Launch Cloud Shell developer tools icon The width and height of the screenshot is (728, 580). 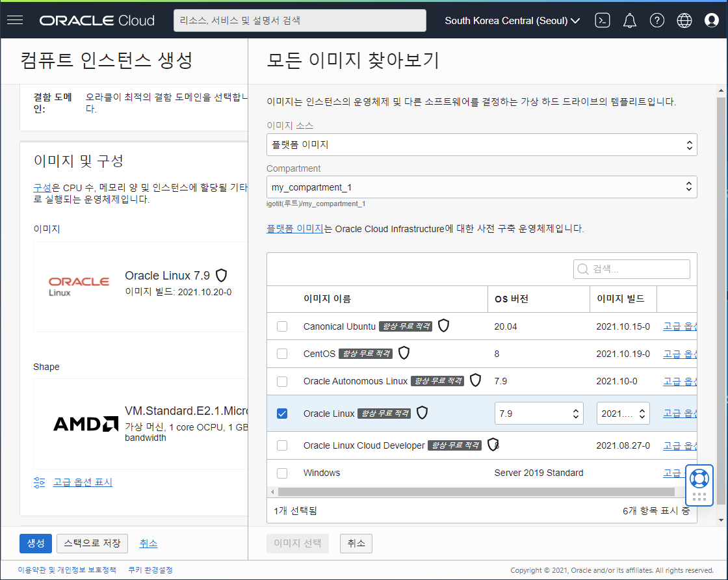[602, 20]
